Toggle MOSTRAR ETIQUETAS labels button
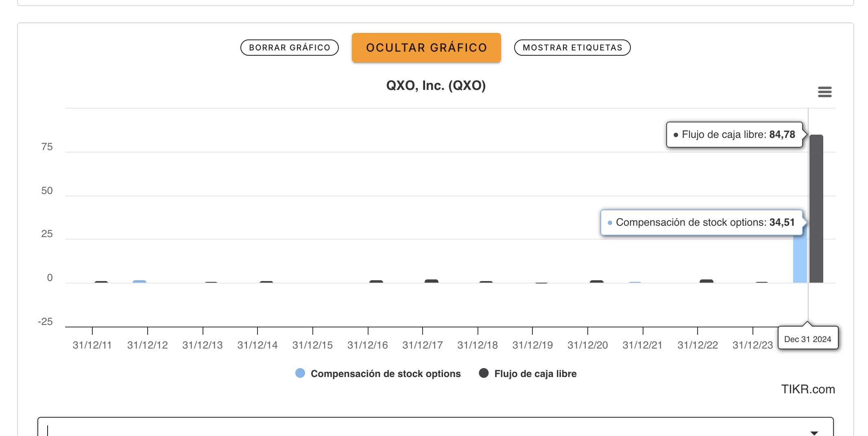 coord(572,48)
